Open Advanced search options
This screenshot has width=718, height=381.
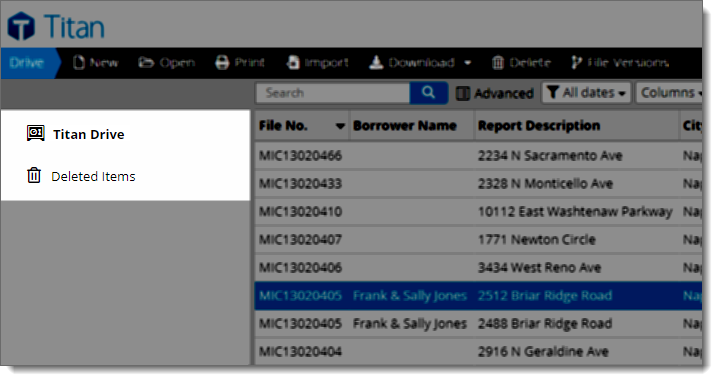coord(504,93)
